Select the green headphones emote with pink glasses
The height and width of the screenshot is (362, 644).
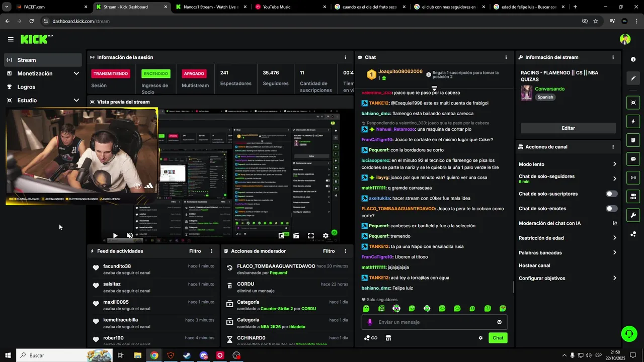(x=396, y=308)
